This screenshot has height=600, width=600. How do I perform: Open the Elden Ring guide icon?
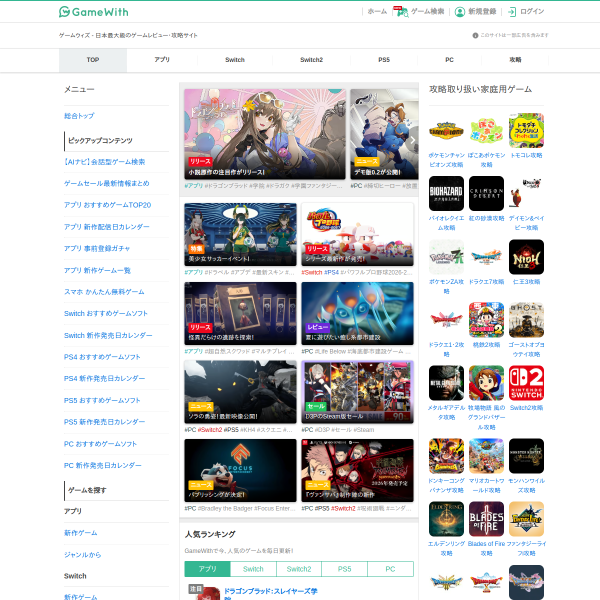pos(446,519)
